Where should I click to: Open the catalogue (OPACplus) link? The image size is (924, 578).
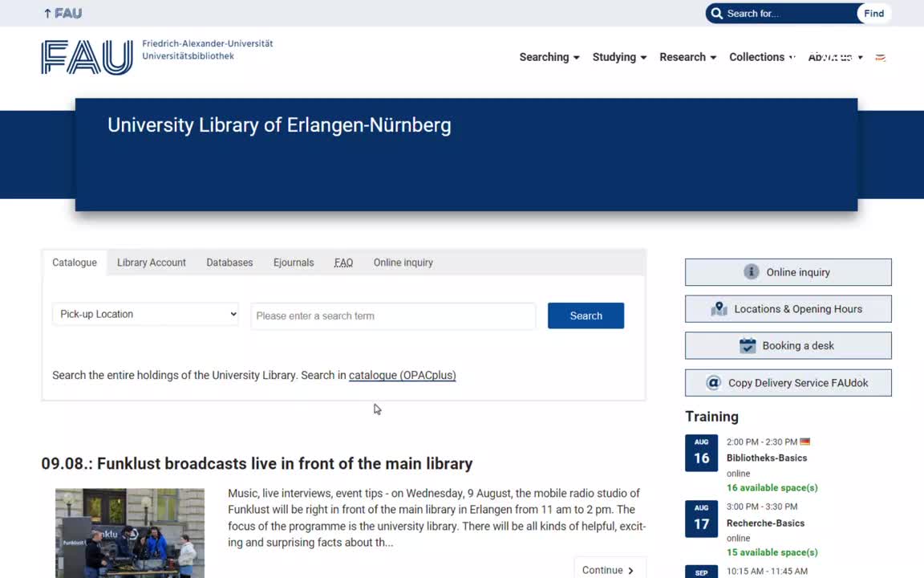[402, 375]
